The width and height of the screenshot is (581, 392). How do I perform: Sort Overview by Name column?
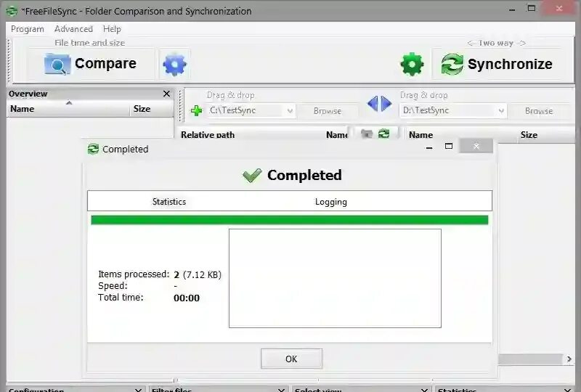click(68, 109)
